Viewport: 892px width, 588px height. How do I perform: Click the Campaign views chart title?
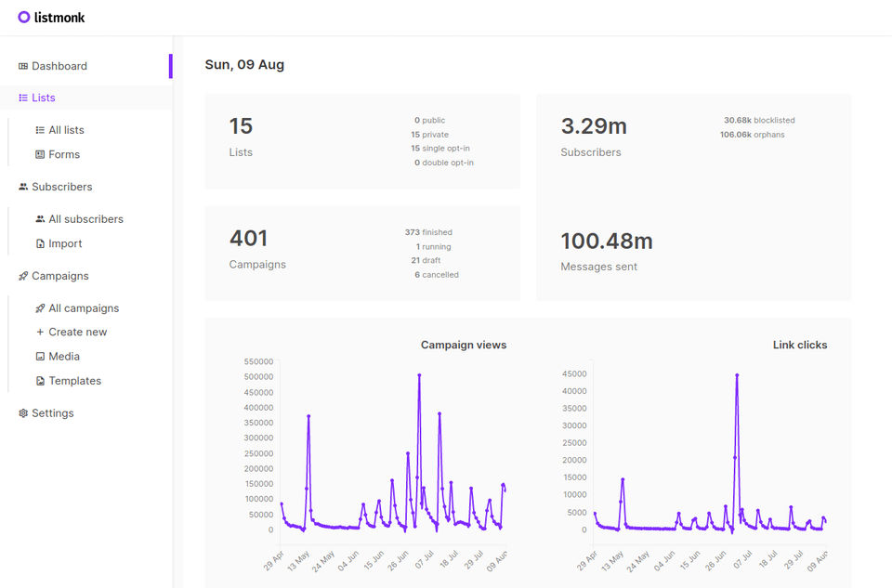click(464, 346)
